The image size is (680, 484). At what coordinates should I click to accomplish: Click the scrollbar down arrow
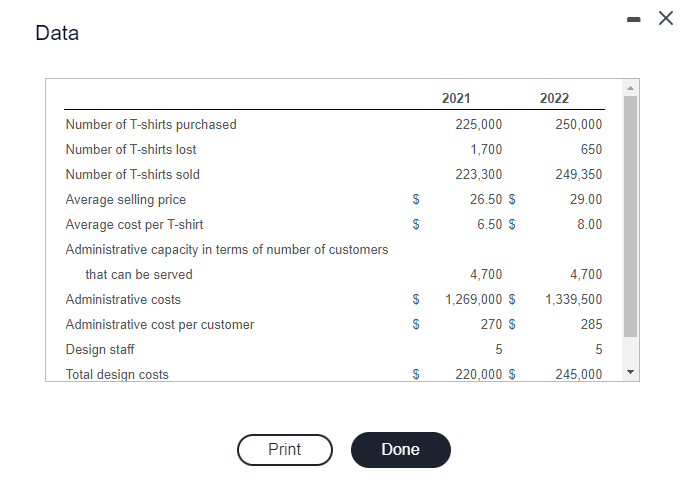coord(631,372)
